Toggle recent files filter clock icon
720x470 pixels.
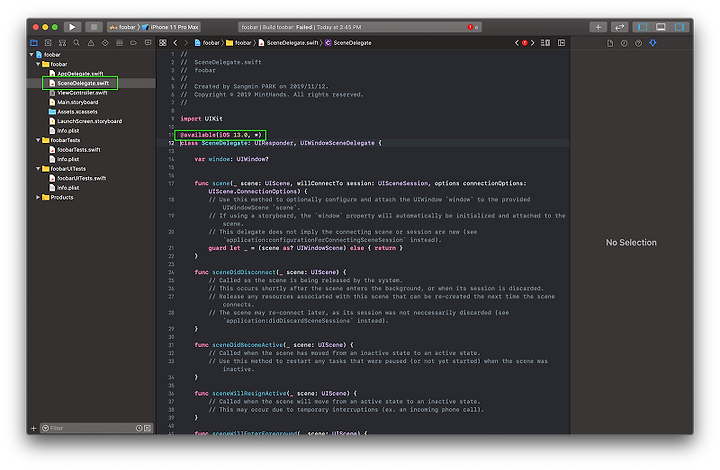pyautogui.click(x=139, y=428)
